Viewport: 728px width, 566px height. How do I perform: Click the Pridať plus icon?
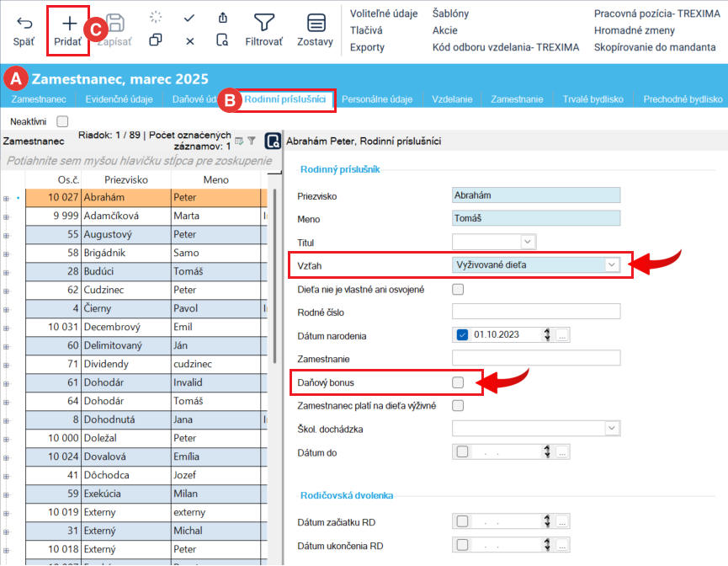tap(69, 23)
